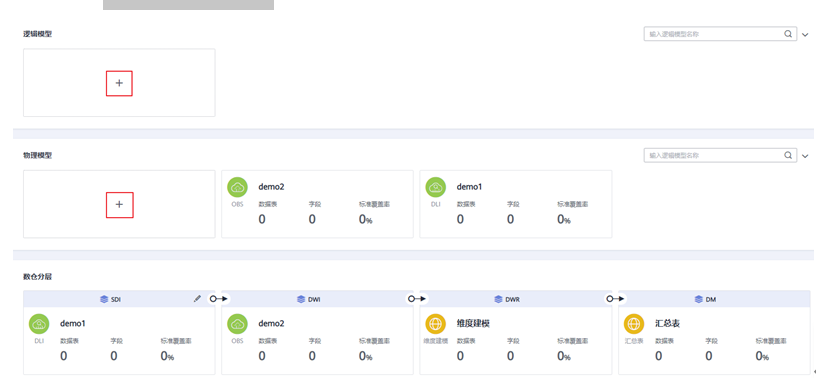Click search magnifier in logical model search box
Image resolution: width=816 pixels, height=378 pixels.
[788, 34]
